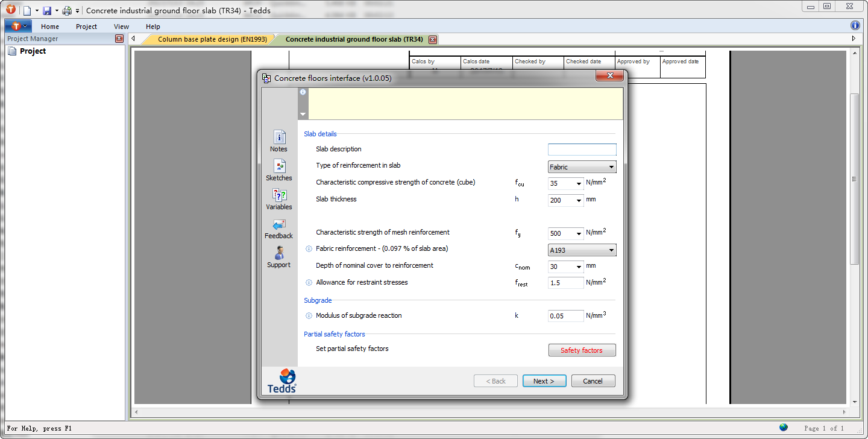Screen dimensions: 868x439
Task: Expand the New document dropdown arrow
Action: pyautogui.click(x=37, y=11)
